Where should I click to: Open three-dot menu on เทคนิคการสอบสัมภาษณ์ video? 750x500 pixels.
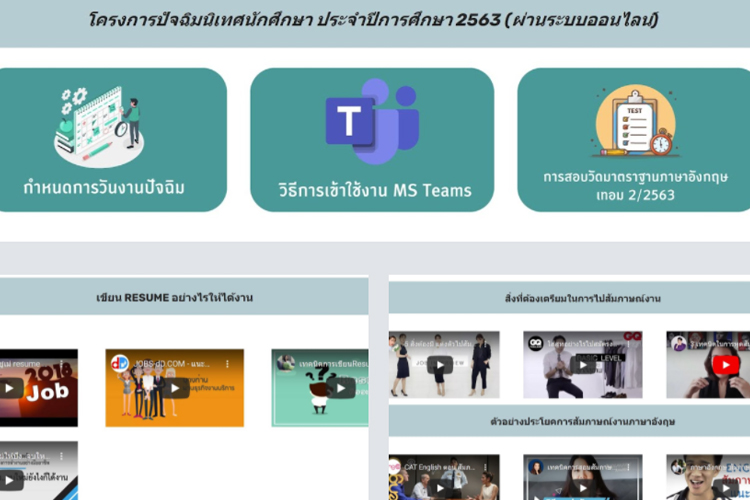[x=628, y=467]
